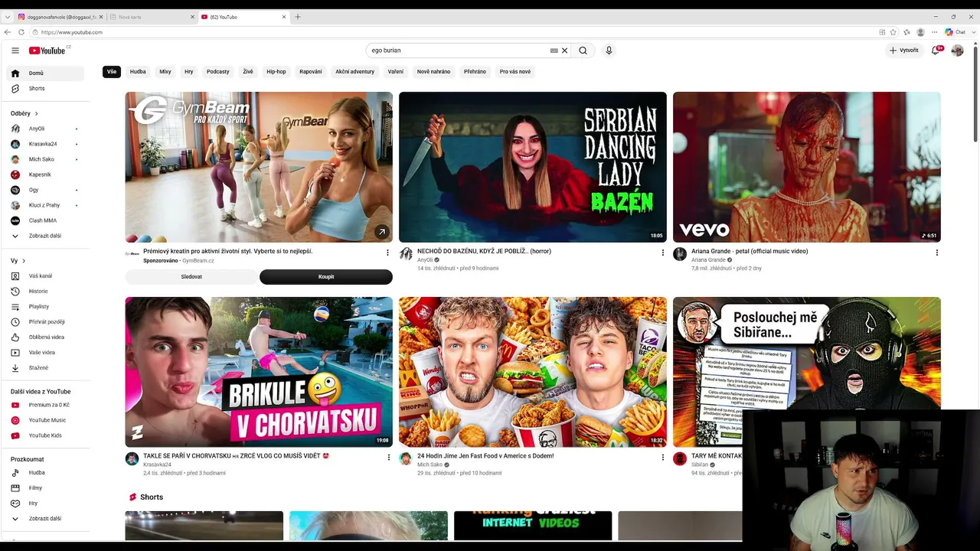Open more options for the AnyOli horror video
This screenshot has width=980, height=551.
click(663, 253)
